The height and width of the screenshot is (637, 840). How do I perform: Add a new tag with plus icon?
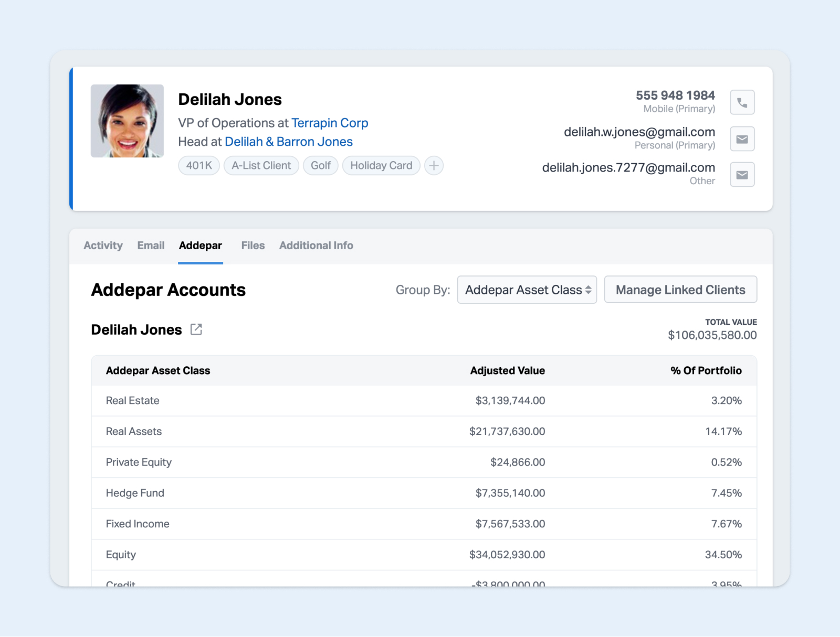click(x=434, y=166)
